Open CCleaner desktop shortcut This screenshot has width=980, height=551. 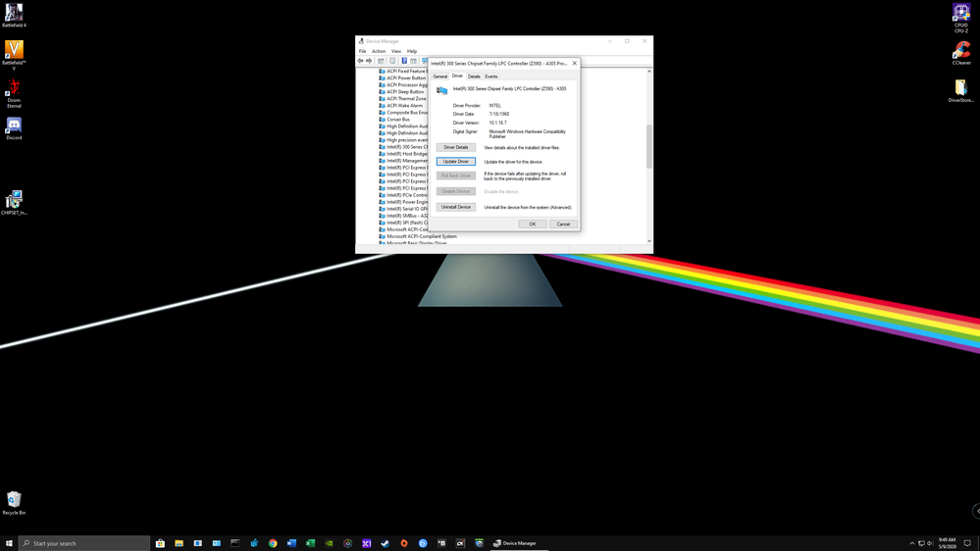click(x=961, y=53)
